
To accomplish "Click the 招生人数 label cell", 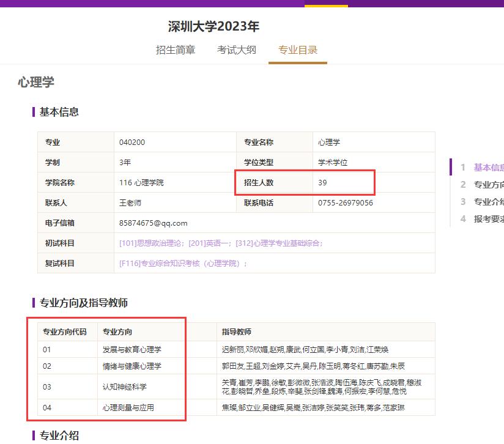I will pos(275,182).
